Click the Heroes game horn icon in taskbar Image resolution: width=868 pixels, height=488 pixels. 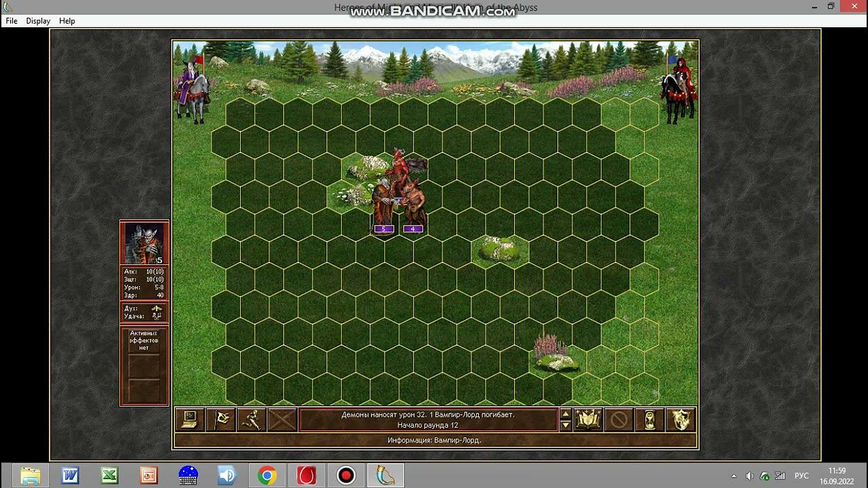click(385, 476)
